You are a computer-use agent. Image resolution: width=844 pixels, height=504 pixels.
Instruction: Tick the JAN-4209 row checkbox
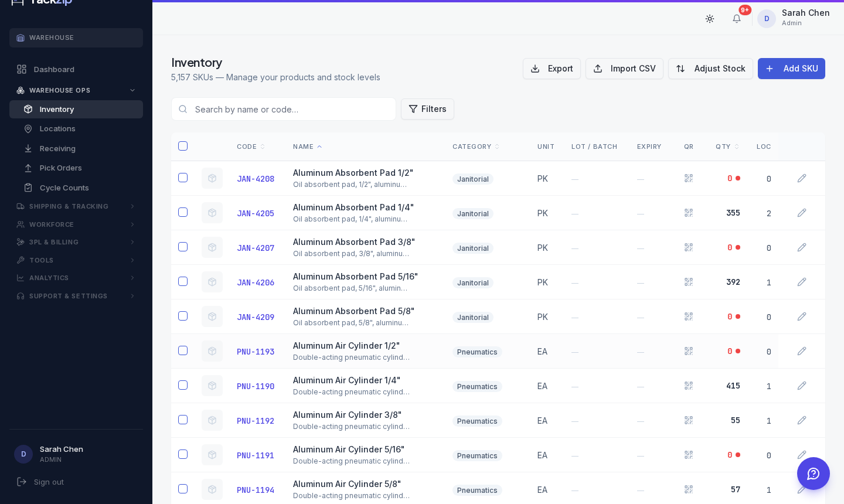click(x=183, y=316)
